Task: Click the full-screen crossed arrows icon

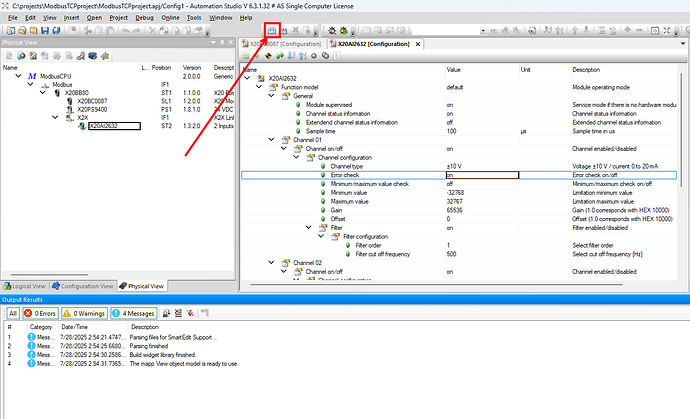Action: point(667,30)
